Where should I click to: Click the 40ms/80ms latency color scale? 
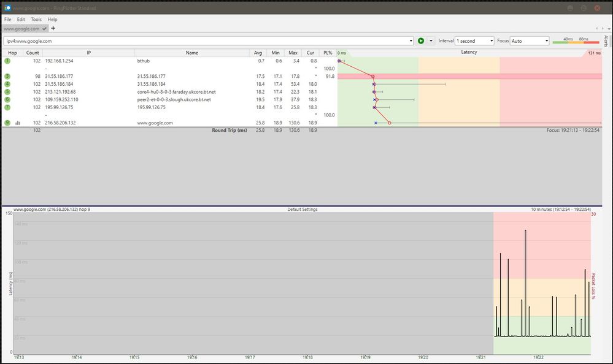click(x=571, y=41)
